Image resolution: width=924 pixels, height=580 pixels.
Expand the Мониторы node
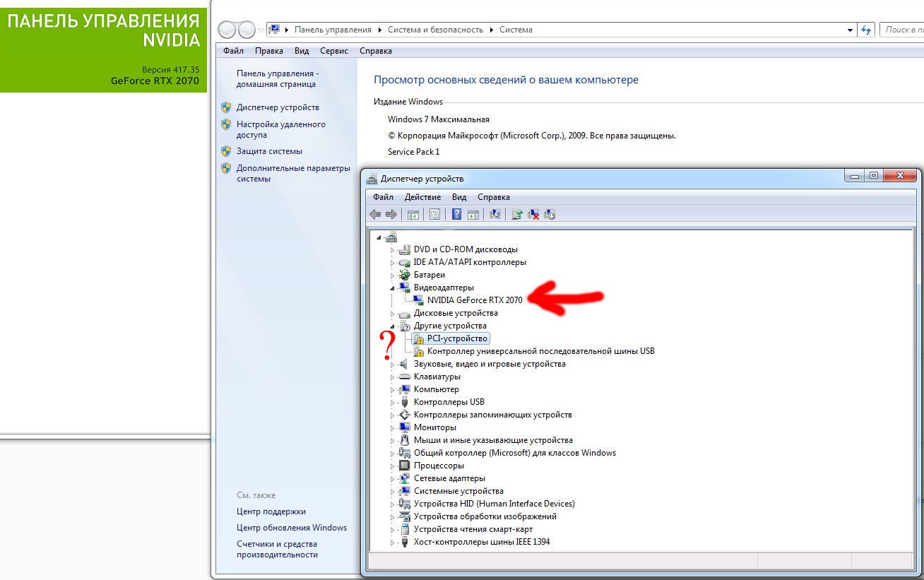click(393, 427)
